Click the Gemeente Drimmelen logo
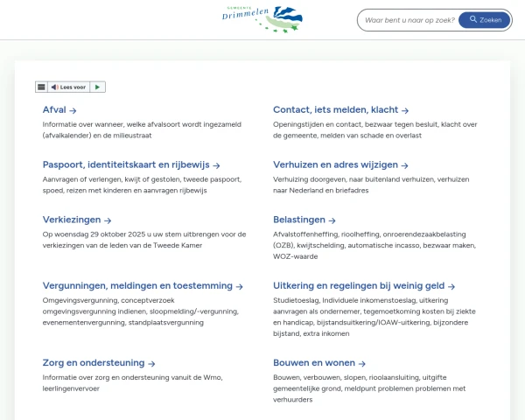The image size is (525, 420). click(x=262, y=18)
